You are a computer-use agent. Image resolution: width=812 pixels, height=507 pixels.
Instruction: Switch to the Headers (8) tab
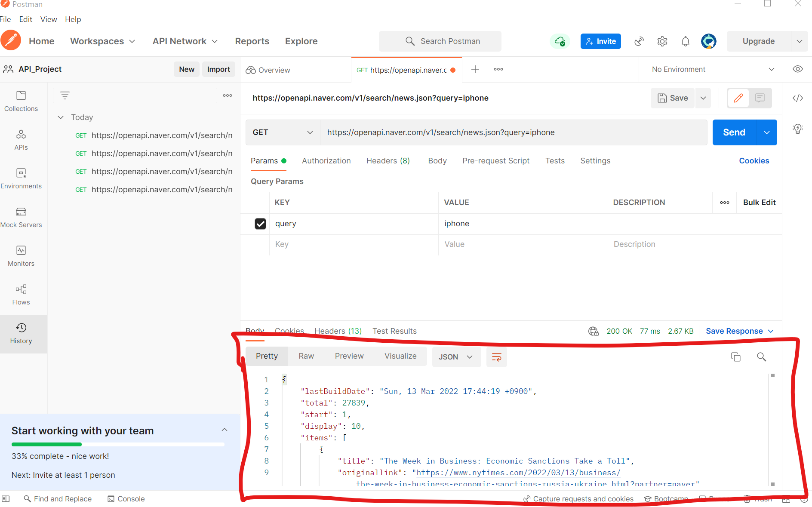tap(388, 161)
